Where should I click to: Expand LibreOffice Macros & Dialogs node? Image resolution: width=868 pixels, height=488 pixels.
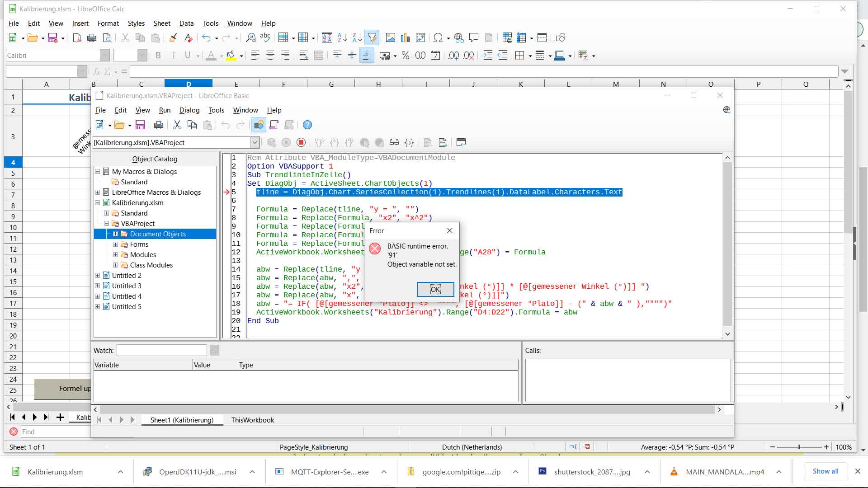97,192
